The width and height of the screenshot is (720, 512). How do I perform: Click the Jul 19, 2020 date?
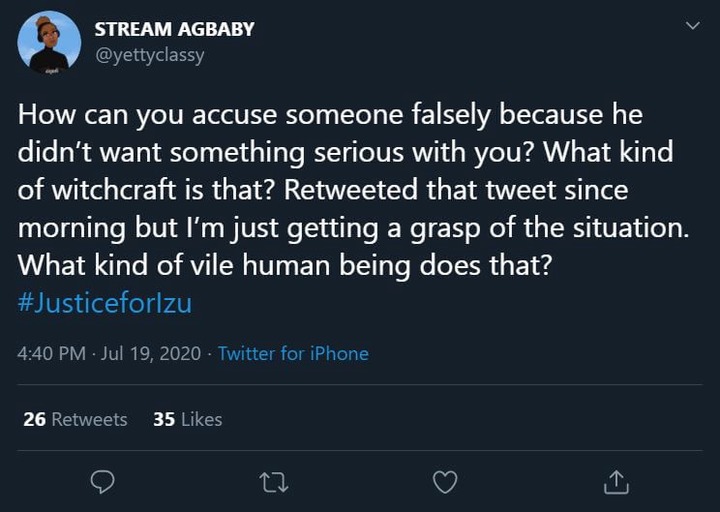151,354
